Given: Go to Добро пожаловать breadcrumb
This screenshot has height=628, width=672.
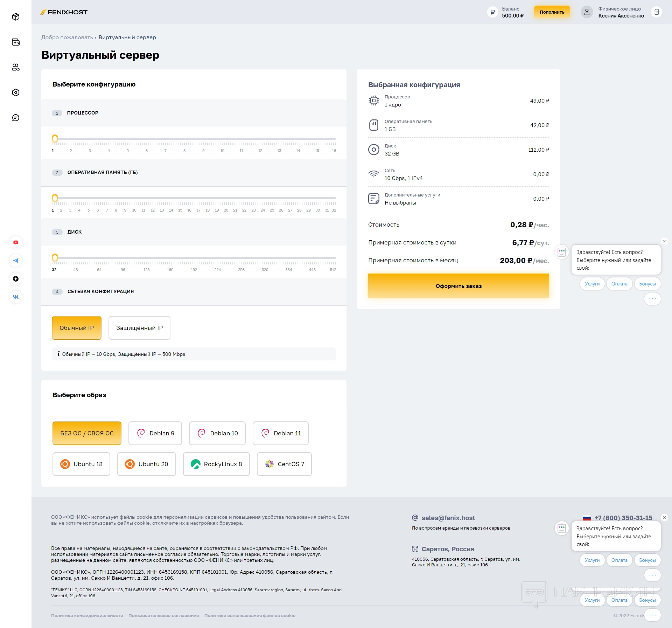Looking at the screenshot, I should point(67,37).
